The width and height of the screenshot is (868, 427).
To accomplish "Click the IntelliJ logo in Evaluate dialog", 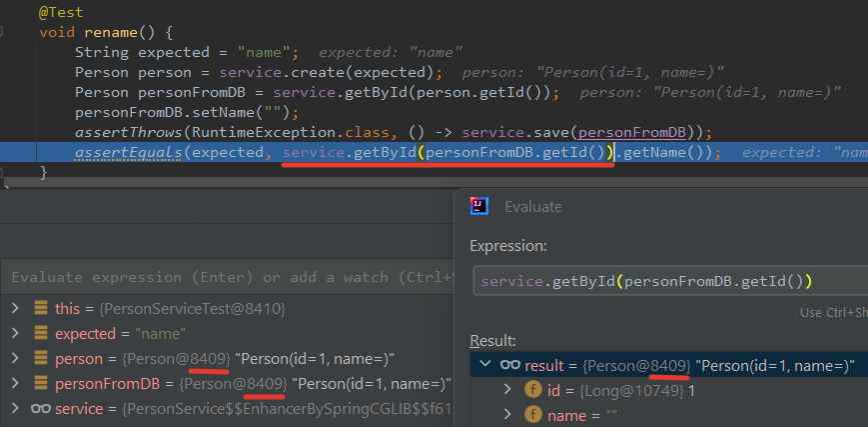I will 478,206.
